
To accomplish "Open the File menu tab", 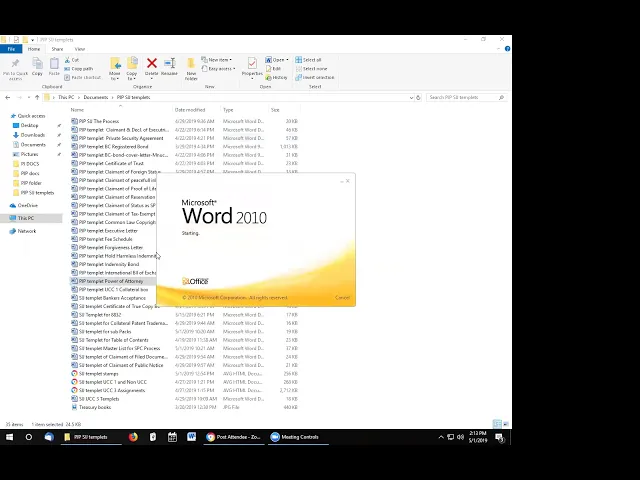I will (11, 49).
